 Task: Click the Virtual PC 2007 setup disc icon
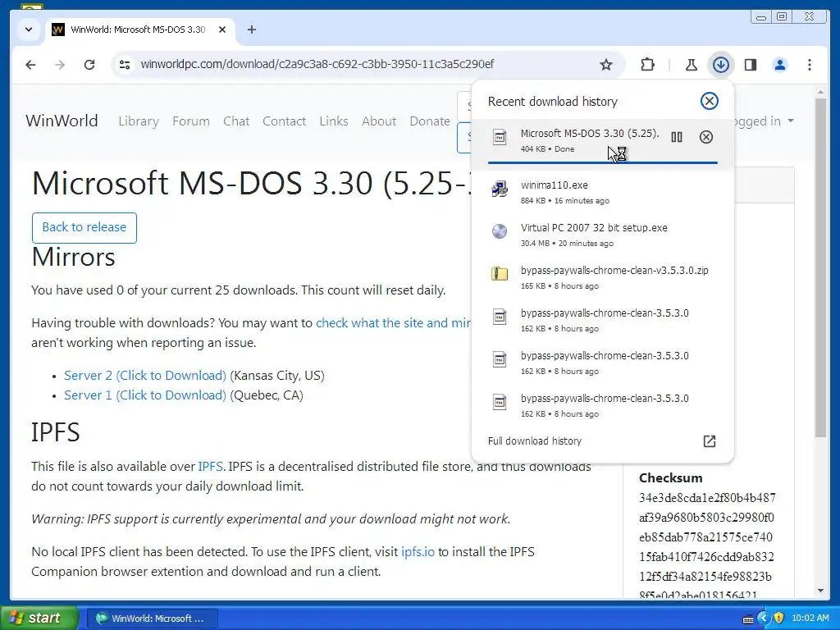point(500,231)
